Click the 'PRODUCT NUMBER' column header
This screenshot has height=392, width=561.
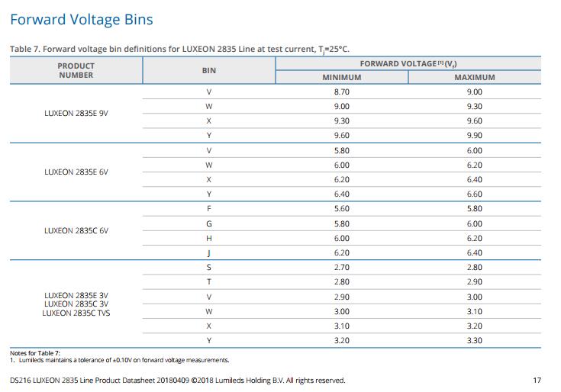76,70
